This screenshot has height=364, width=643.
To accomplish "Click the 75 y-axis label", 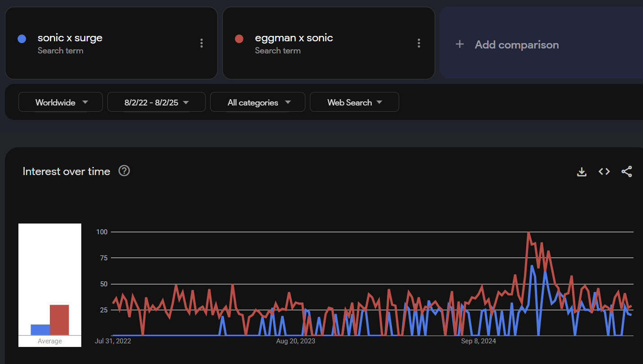I will point(104,258).
